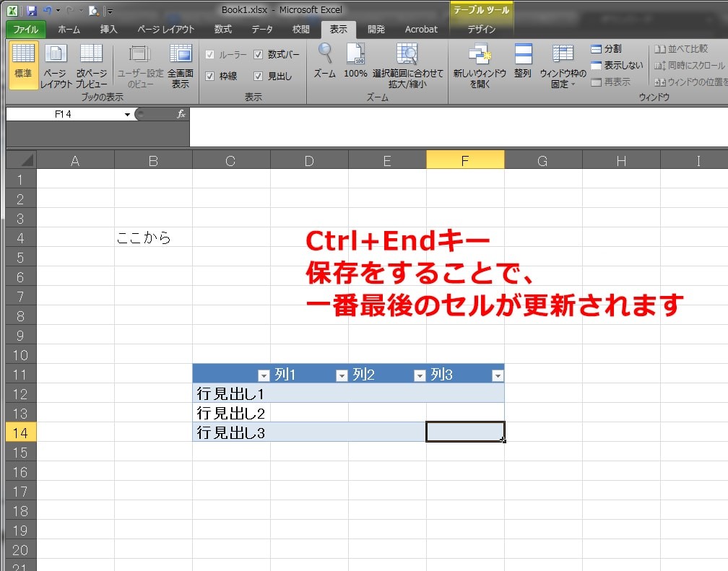The height and width of the screenshot is (571, 728).
Task: Open the ファイル menu
Action: pyautogui.click(x=23, y=30)
